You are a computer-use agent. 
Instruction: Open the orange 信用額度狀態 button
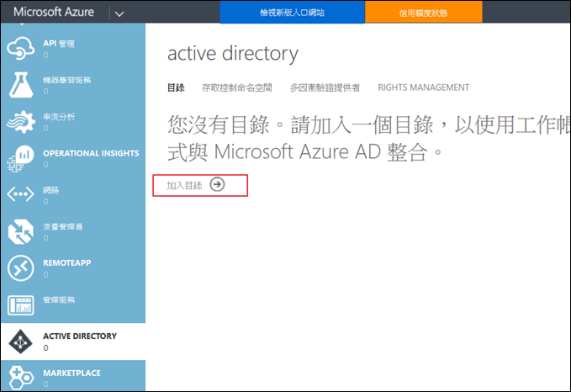click(x=424, y=13)
